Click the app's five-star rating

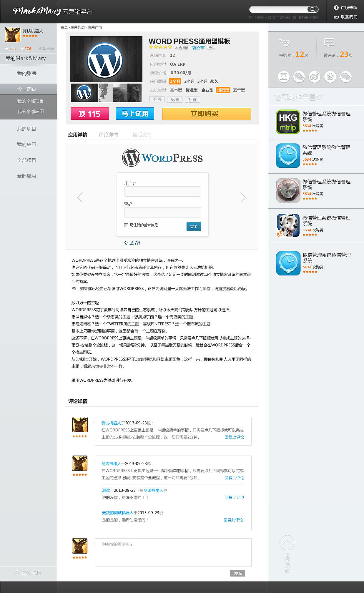(160, 47)
